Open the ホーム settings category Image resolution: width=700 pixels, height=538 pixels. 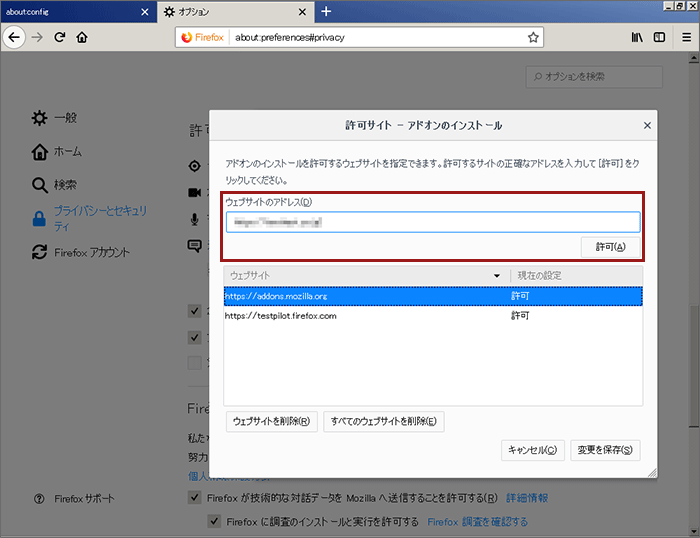point(57,152)
